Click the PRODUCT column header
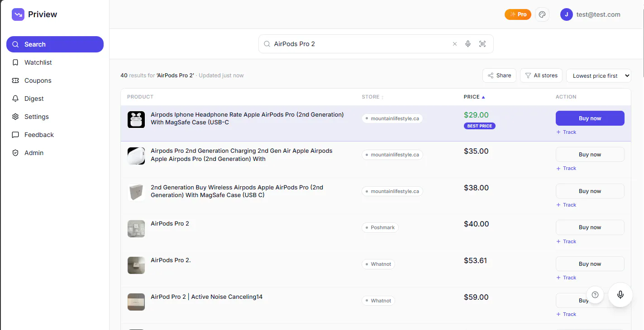Viewport: 644px width, 330px height. (x=140, y=97)
